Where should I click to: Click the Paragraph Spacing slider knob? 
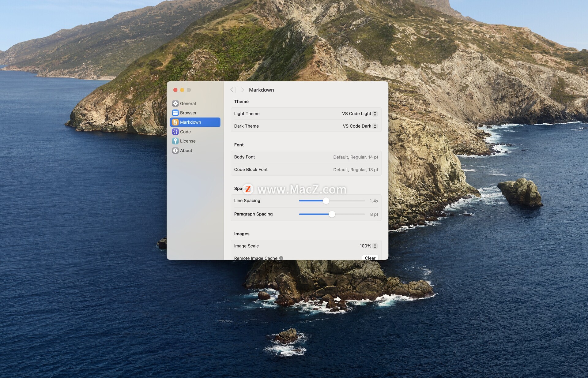pos(332,214)
